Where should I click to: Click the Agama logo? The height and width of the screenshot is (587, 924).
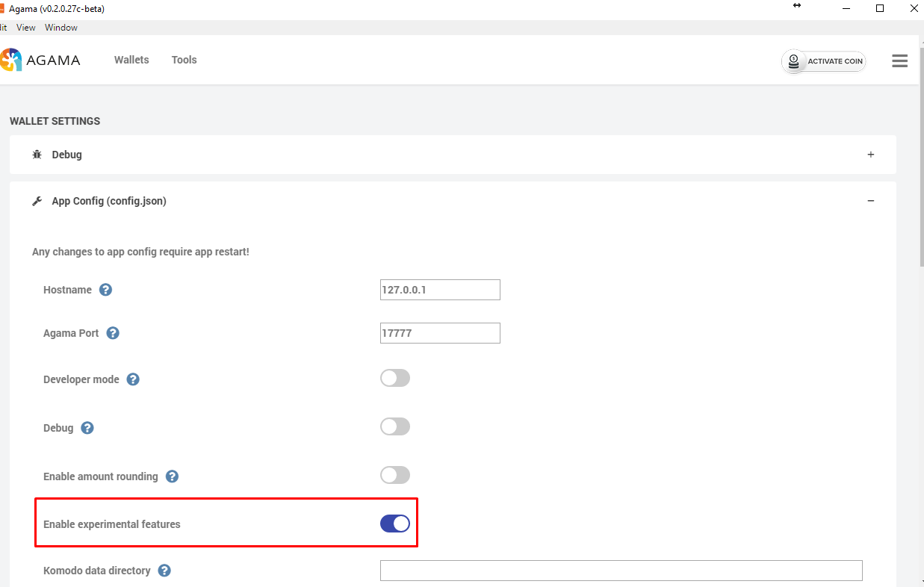[x=40, y=60]
